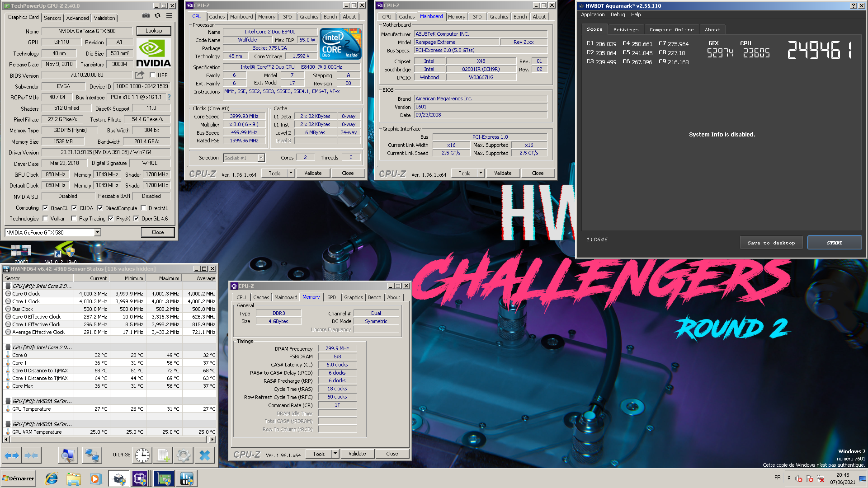Click the GPU-Z refresh icon
The height and width of the screenshot is (488, 868).
pos(157,16)
